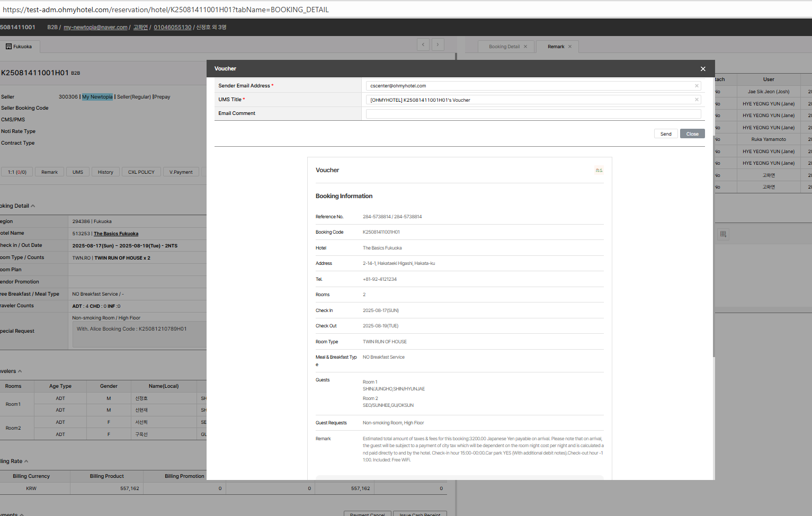Click the add-table grid icon below the remark list

[723, 234]
